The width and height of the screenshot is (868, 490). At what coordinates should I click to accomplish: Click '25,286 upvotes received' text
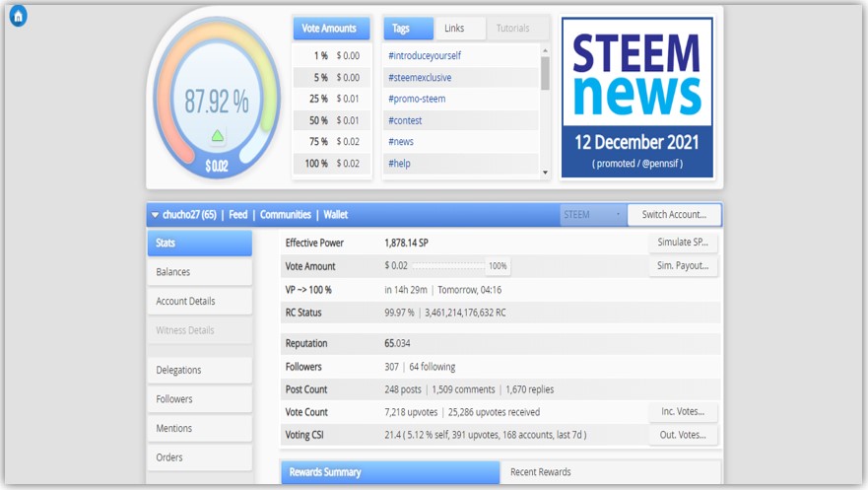click(494, 412)
